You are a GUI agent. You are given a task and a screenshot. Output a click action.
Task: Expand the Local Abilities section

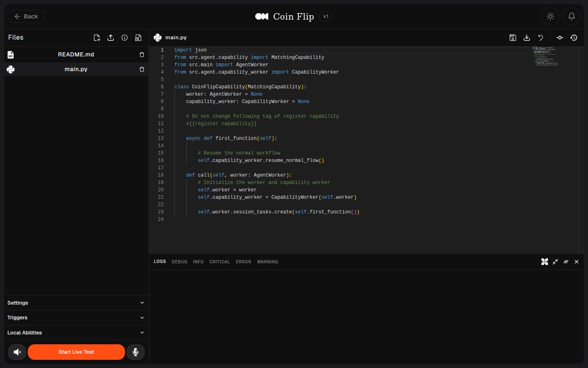click(x=76, y=333)
